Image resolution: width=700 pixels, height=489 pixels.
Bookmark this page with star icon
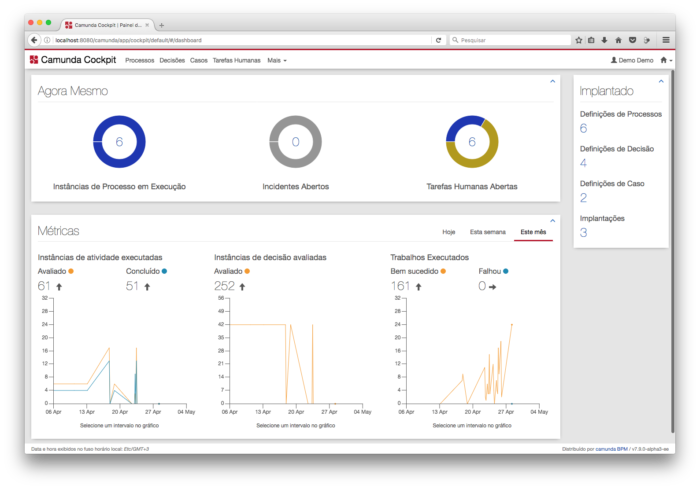coord(579,40)
